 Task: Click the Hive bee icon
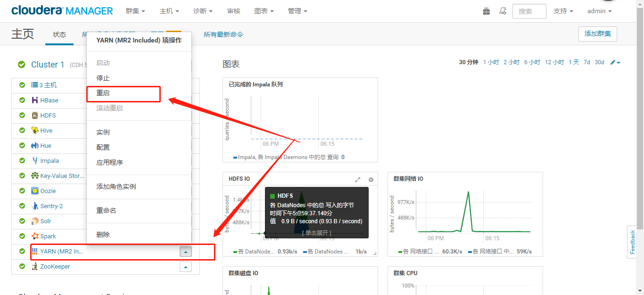pyautogui.click(x=34, y=130)
